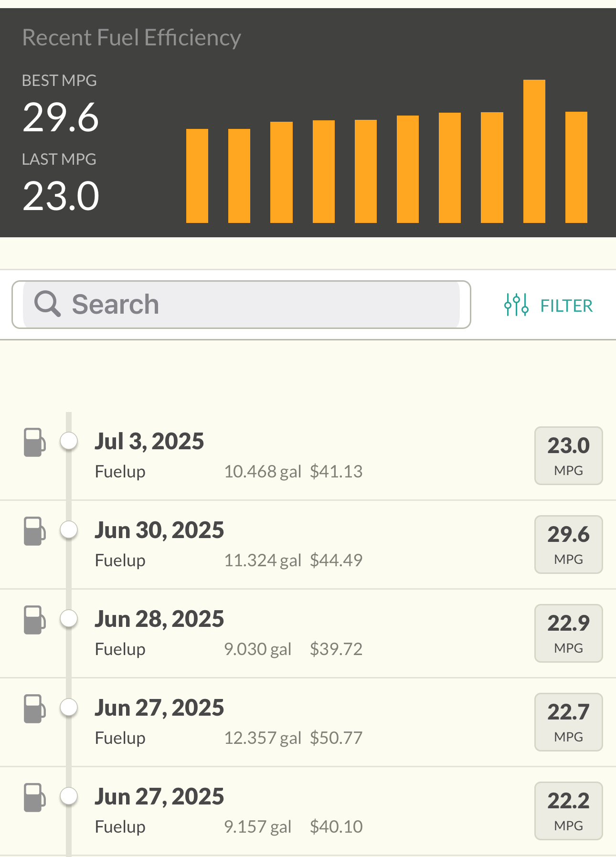
Task: Tap the fuel pump icon for Jun 28, 2025
Action: point(35,620)
